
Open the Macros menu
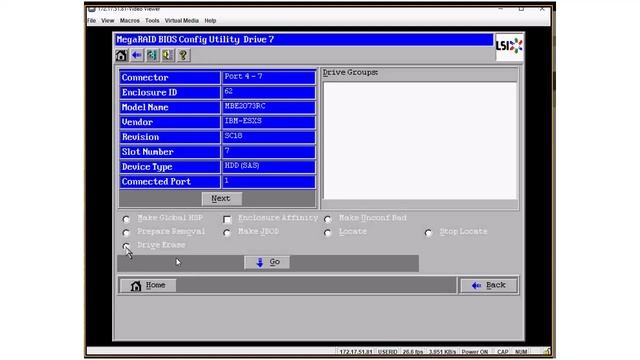130,20
